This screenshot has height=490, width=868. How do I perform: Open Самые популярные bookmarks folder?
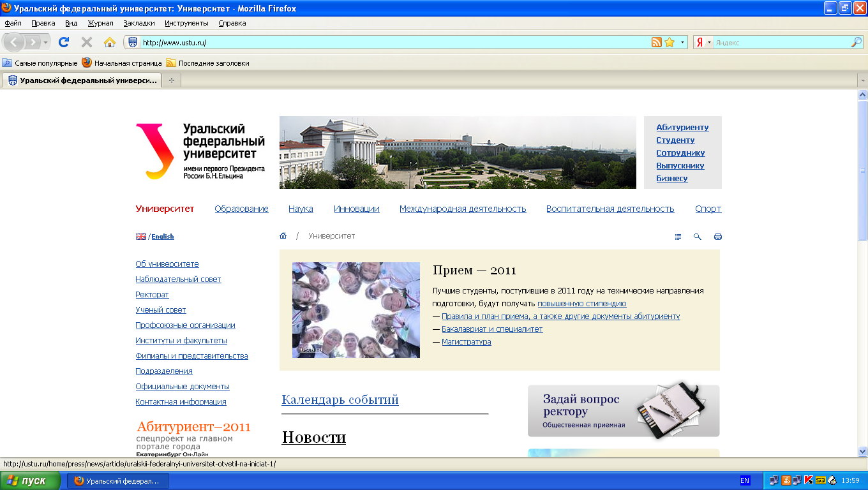click(40, 63)
